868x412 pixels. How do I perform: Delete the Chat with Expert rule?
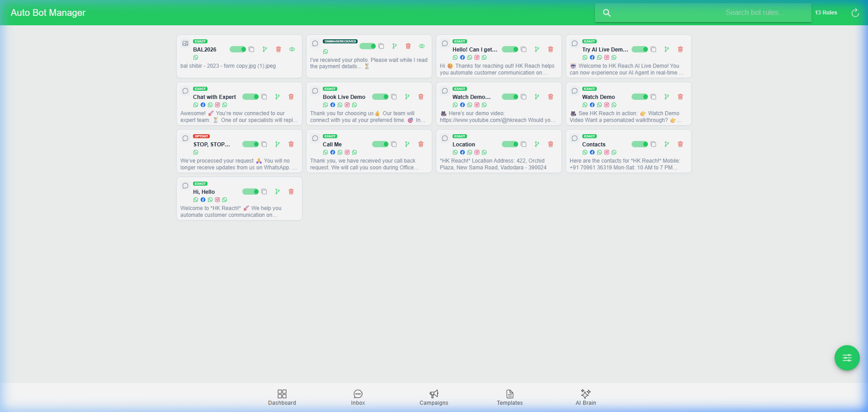[291, 97]
